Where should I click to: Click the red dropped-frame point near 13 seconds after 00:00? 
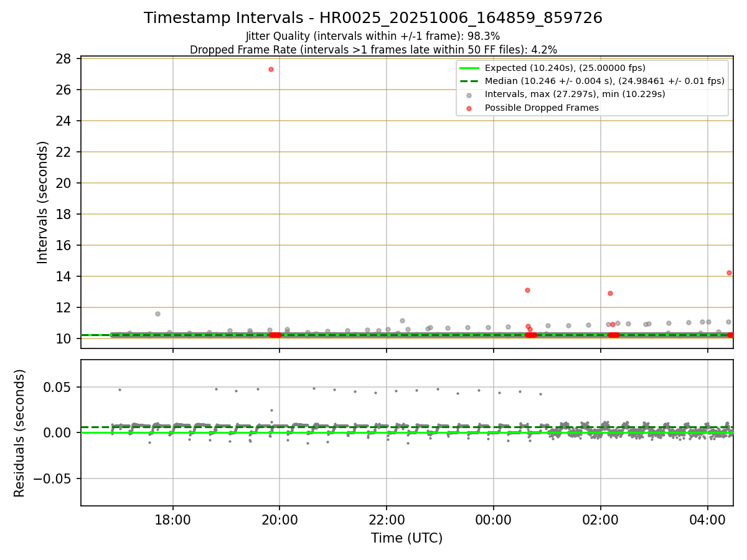[x=527, y=290]
